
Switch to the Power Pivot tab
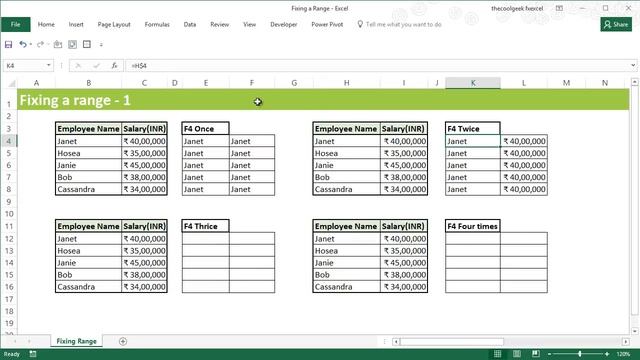point(327,24)
